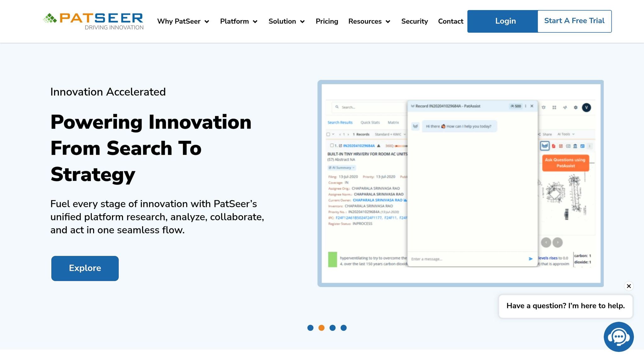
Task: Click the "Powering Innovation From Search To Strategy" heading
Action: tap(151, 148)
